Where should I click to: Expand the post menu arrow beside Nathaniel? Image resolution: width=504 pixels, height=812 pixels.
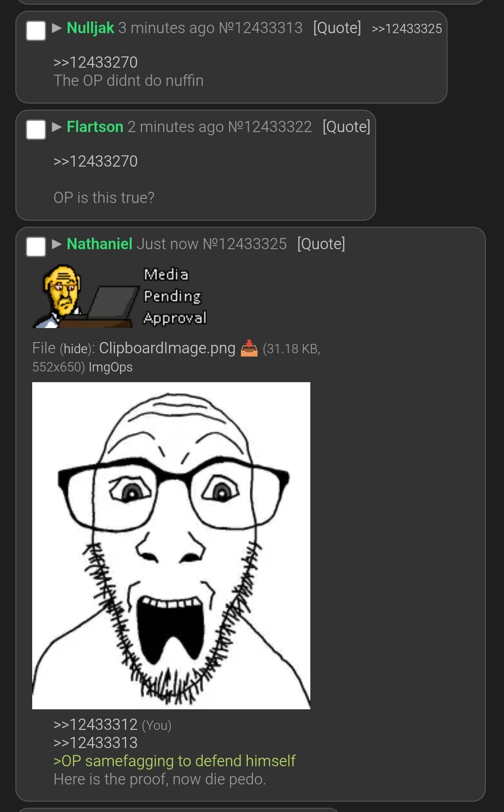pos(57,244)
